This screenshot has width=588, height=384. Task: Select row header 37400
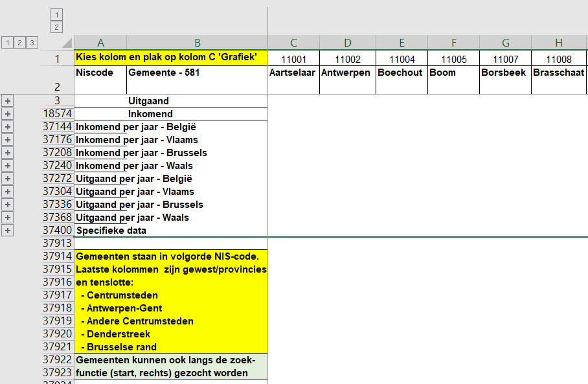point(57,231)
